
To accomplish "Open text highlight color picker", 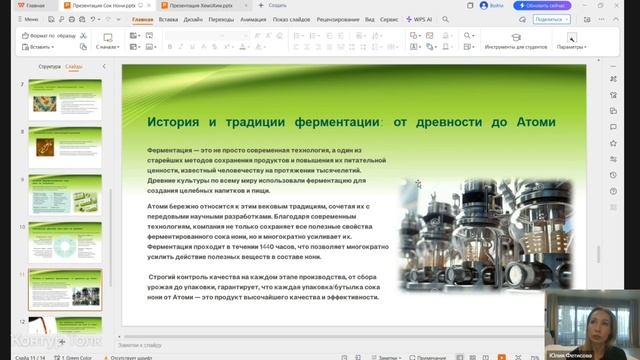I will [260, 47].
